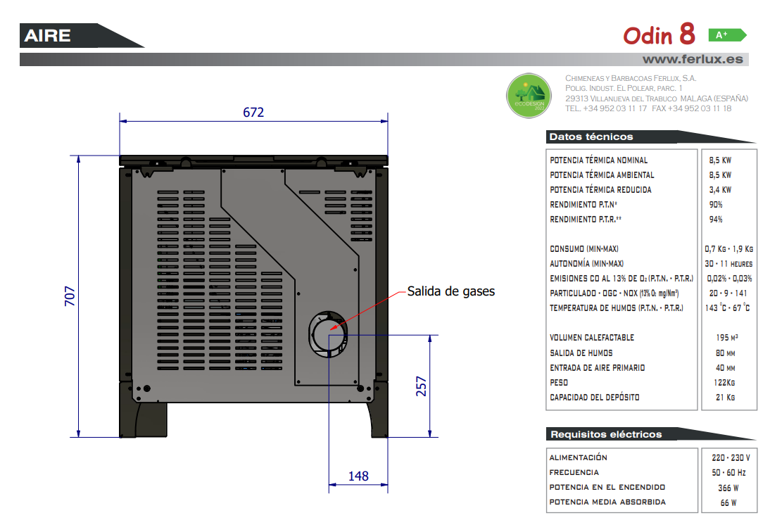This screenshot has height=532, width=770.
Task: Click the 257 outlet height dimension
Action: [422, 386]
